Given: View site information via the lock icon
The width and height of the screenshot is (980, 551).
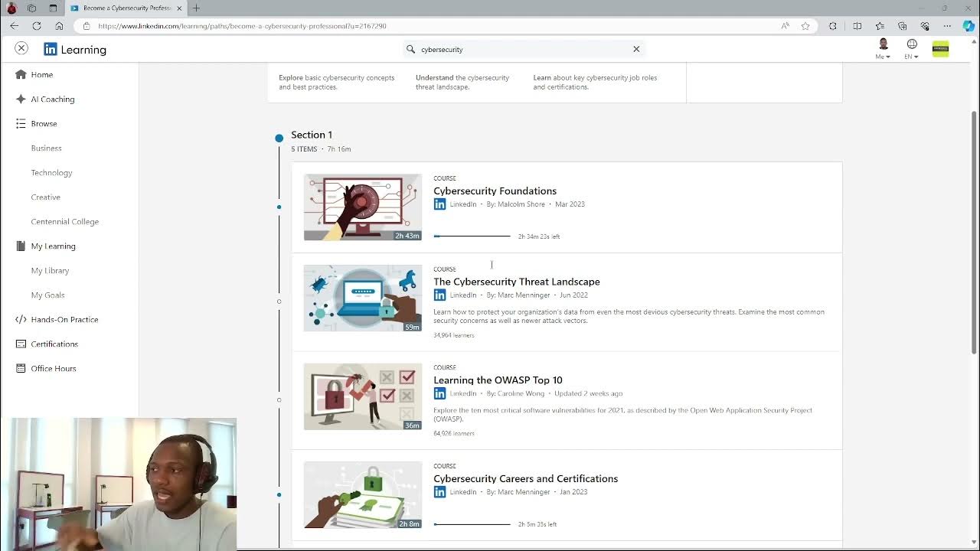Looking at the screenshot, I should click(x=86, y=26).
